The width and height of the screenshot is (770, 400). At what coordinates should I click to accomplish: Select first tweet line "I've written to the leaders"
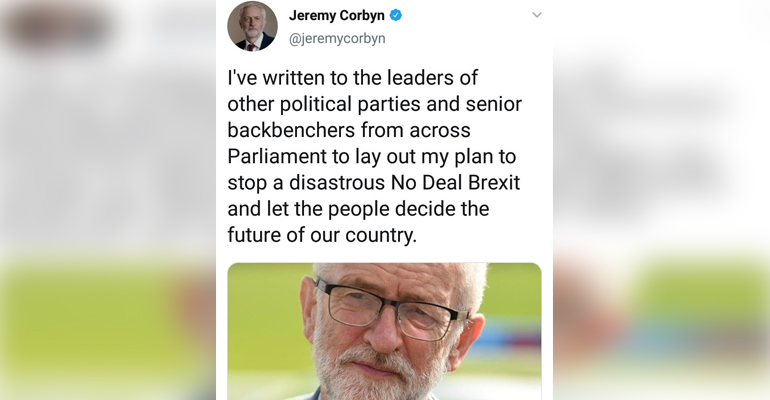[353, 78]
